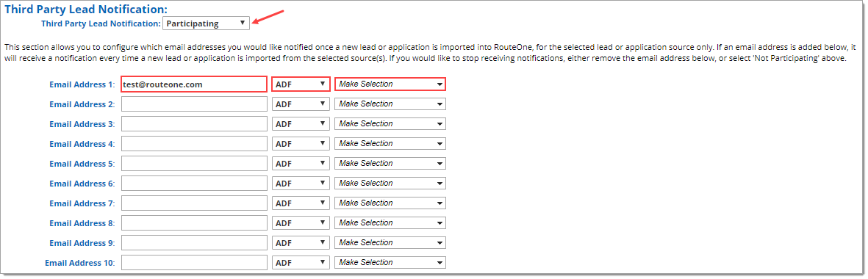Click the Email Address 5 text box

pos(194,164)
